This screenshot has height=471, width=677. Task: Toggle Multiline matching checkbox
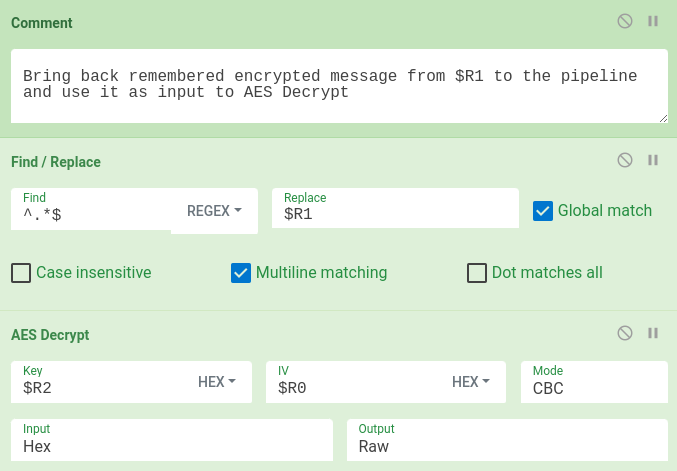click(x=240, y=273)
